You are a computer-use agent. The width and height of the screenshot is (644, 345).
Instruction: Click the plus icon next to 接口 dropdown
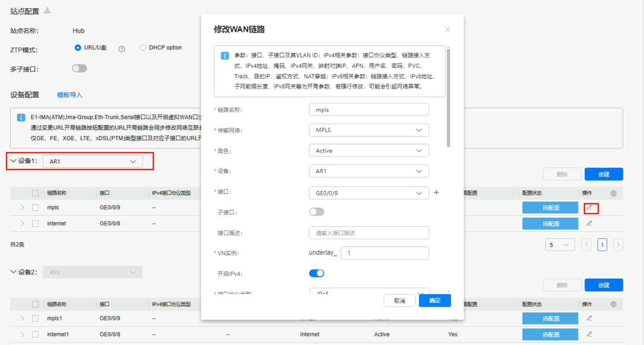pos(436,193)
